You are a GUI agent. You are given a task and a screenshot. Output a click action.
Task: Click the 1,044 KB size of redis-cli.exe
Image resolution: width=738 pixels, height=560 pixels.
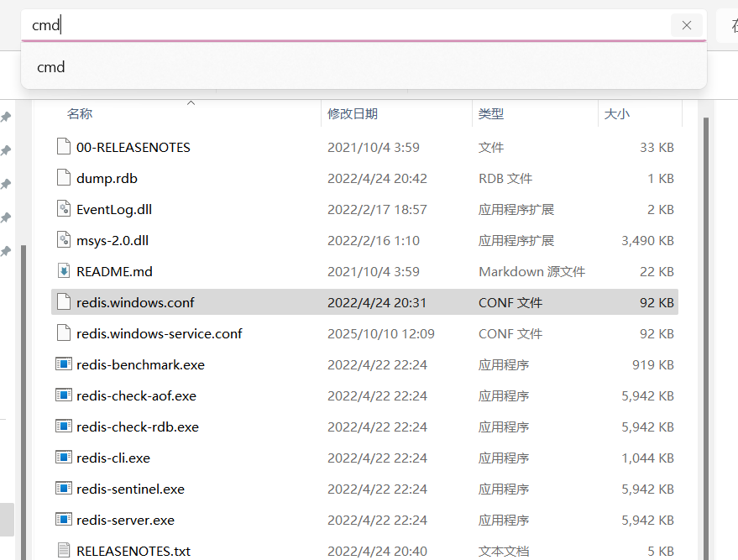[647, 458]
